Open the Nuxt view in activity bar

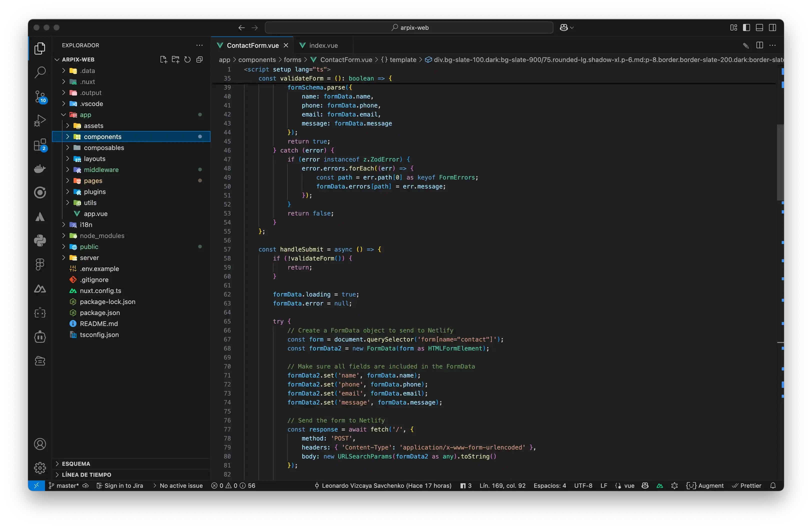coord(40,288)
